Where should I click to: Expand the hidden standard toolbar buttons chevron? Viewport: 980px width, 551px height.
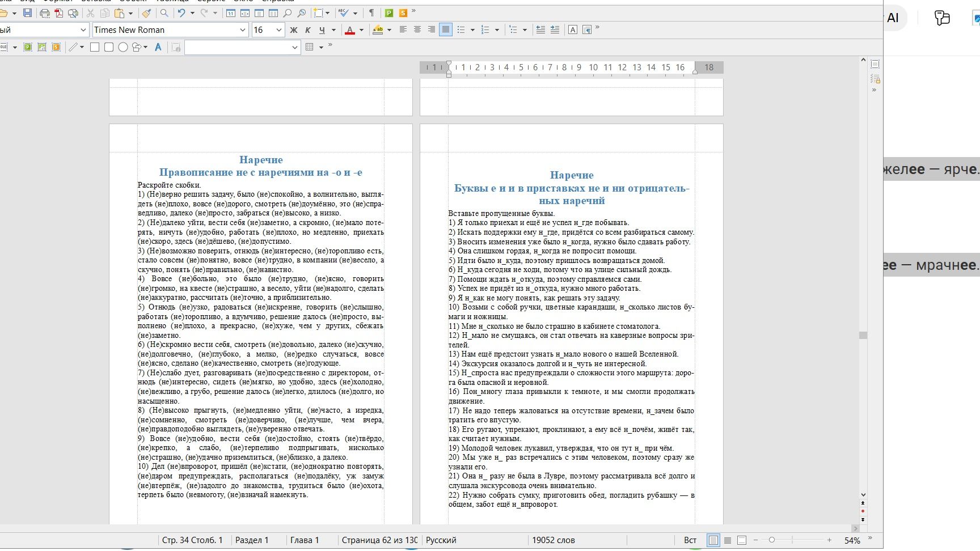pyautogui.click(x=413, y=11)
